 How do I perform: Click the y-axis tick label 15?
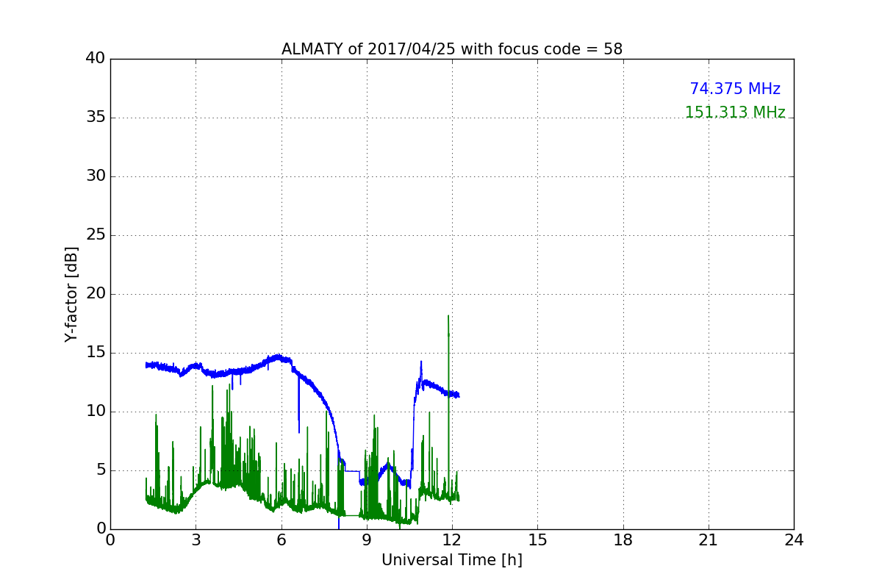pos(96,353)
